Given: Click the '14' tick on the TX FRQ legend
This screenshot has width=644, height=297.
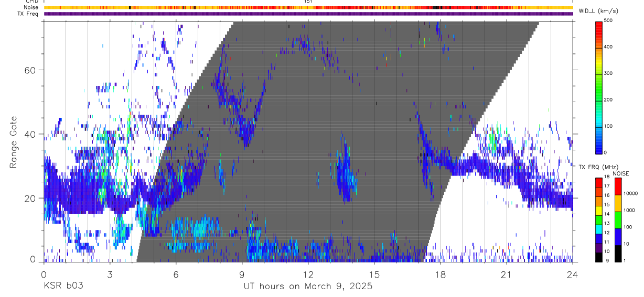Looking at the screenshot, I should tap(607, 214).
